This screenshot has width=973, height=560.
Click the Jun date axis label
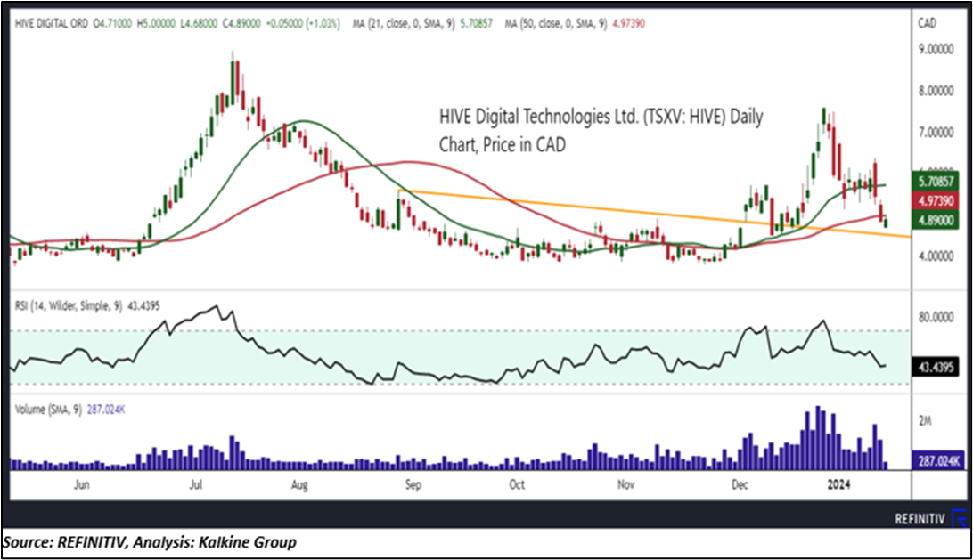click(x=82, y=484)
